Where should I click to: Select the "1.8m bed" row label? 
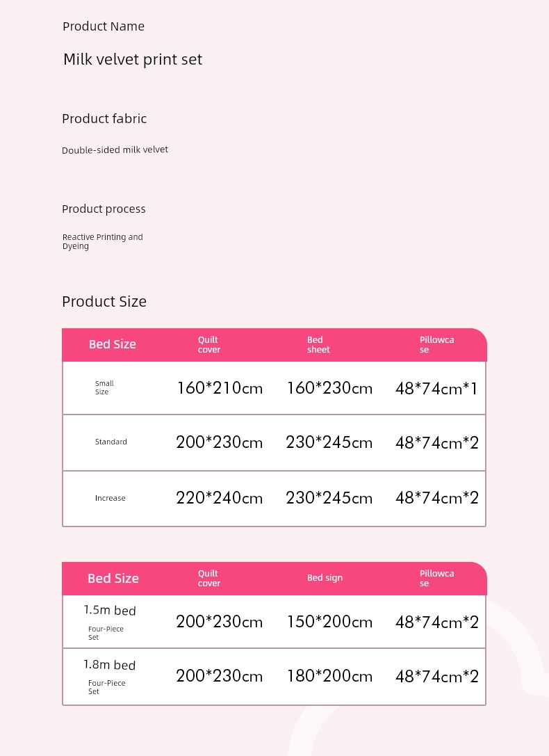pos(110,665)
